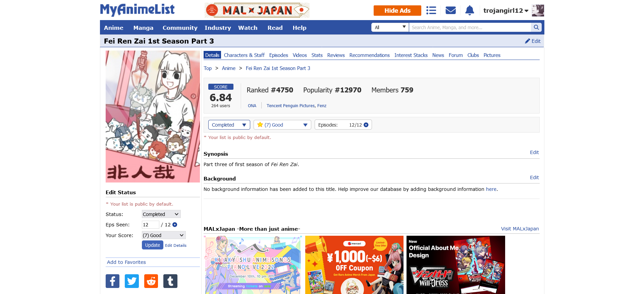
Task: Expand the trojangirl12 user menu
Action: pos(506,11)
